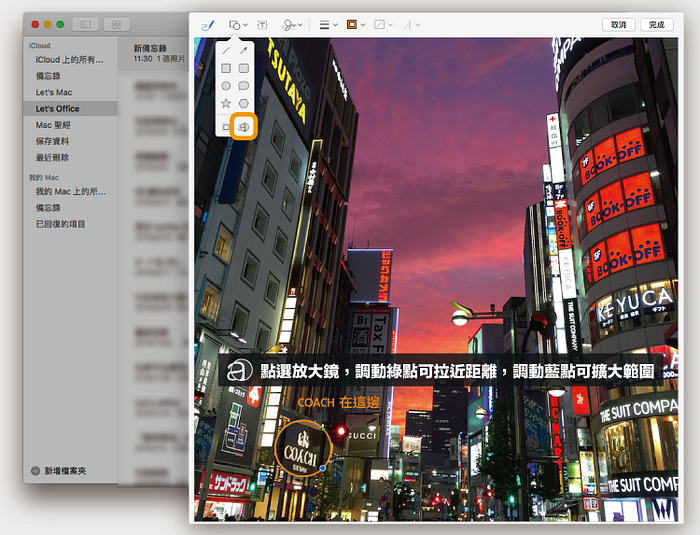Select the COACH 在這邊 text annotation
Image resolution: width=700 pixels, height=535 pixels.
[338, 403]
